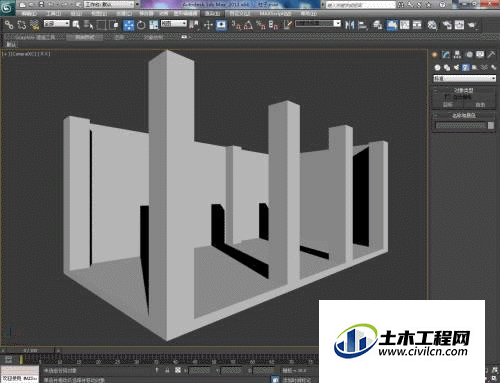The image size is (500, 383).
Task: Click the object color swatch beside name field
Action: 491,125
